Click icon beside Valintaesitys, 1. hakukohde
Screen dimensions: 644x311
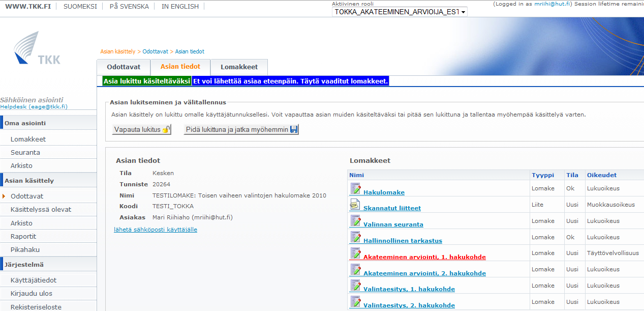[355, 285]
